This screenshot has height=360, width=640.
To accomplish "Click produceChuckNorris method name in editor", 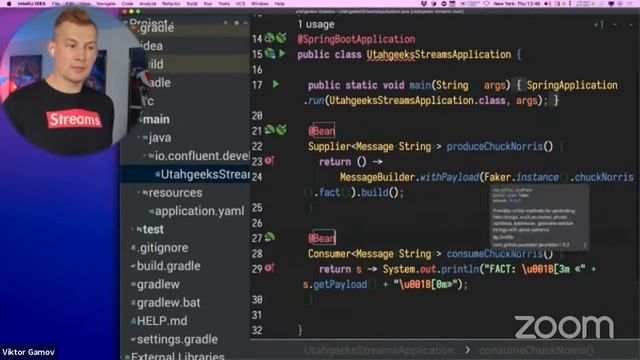I will coord(495,147).
